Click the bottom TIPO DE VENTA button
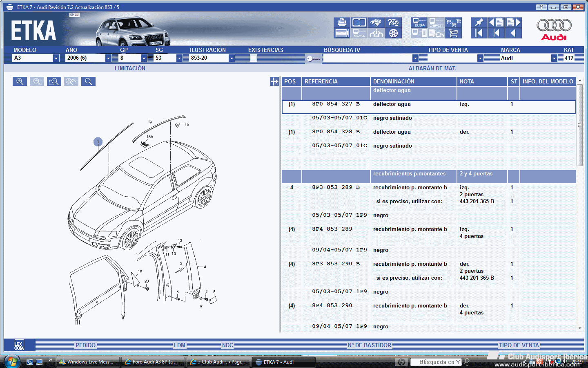Screen dimensions: 588x368 point(519,345)
